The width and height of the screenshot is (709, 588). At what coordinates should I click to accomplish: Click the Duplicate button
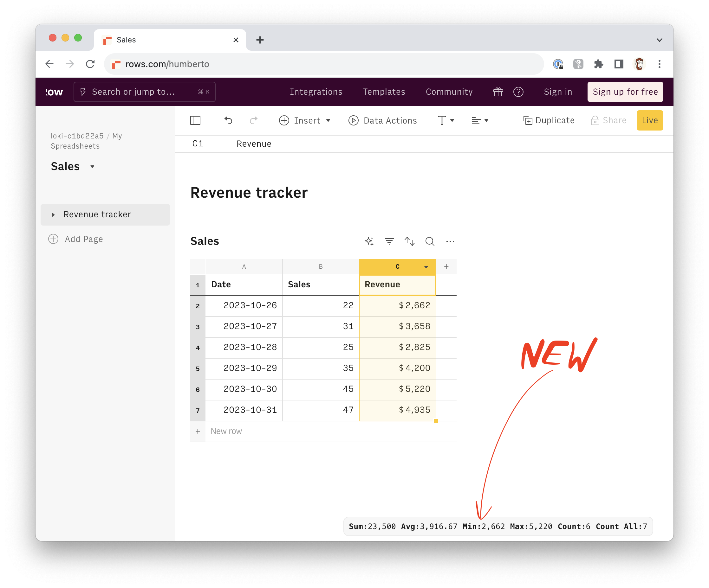549,120
